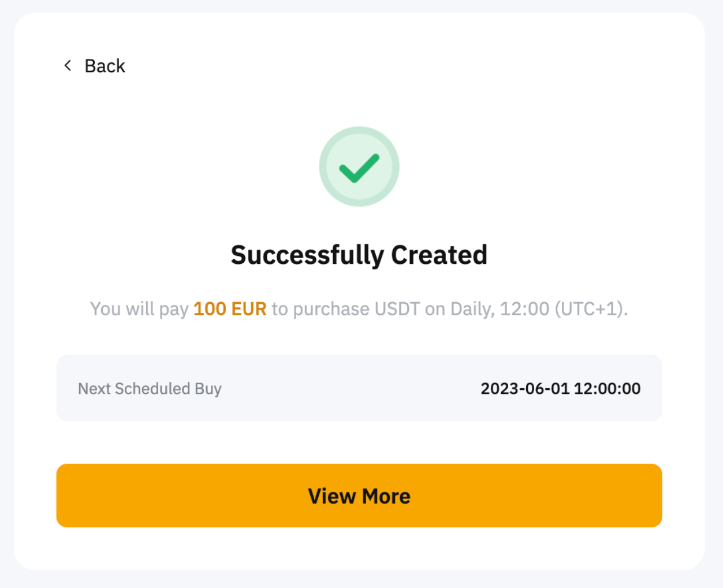723x588 pixels.
Task: Click empty middle of Next Scheduled Buy row
Action: tap(346, 389)
